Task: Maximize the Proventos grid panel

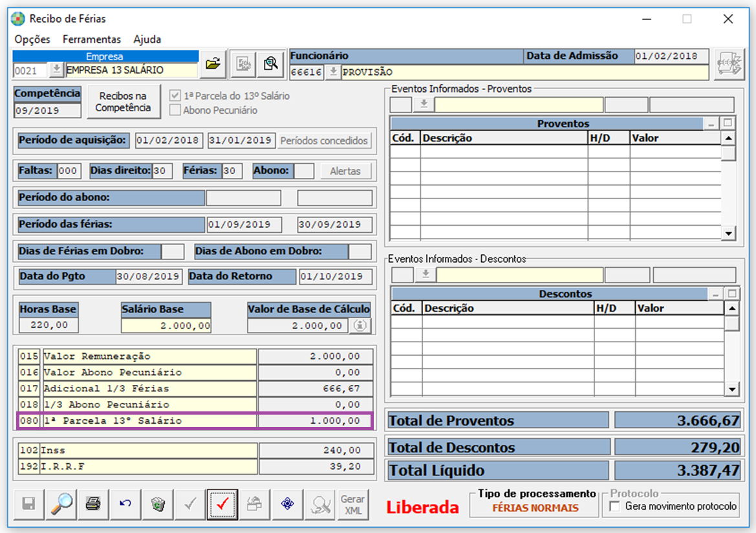Action: click(728, 124)
